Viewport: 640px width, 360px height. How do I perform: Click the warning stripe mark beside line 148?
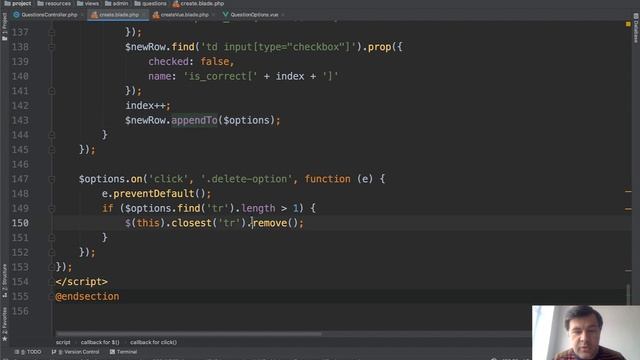(x=628, y=191)
